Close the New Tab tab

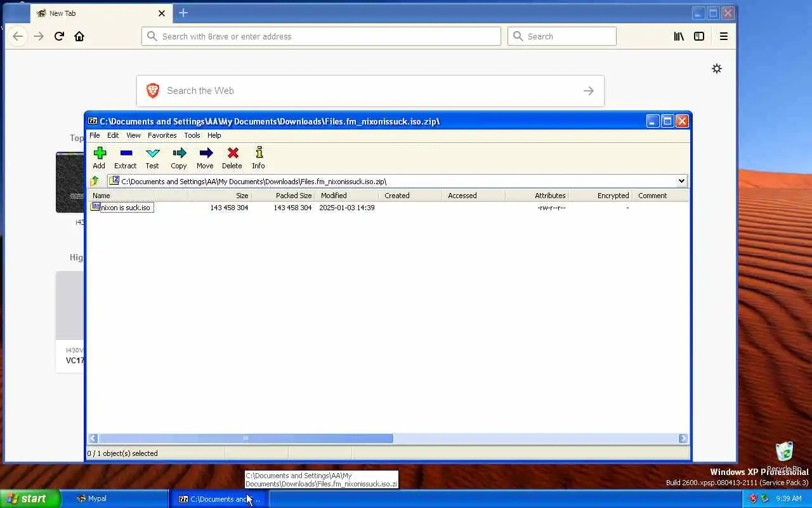click(x=161, y=13)
